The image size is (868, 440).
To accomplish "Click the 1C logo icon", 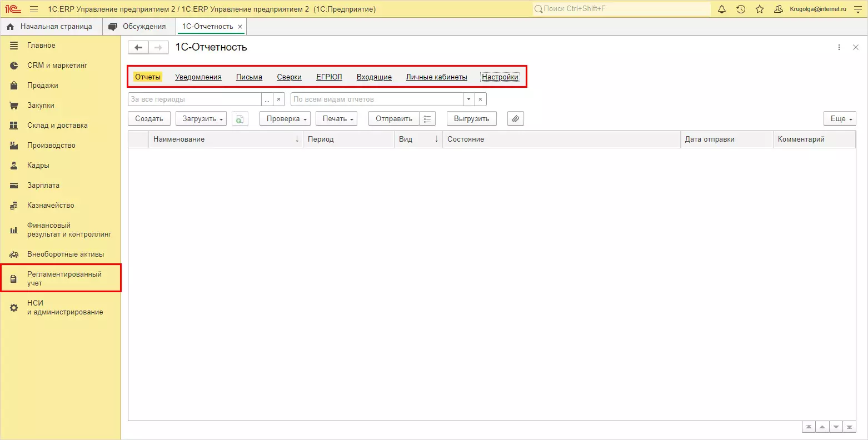I will click(13, 9).
